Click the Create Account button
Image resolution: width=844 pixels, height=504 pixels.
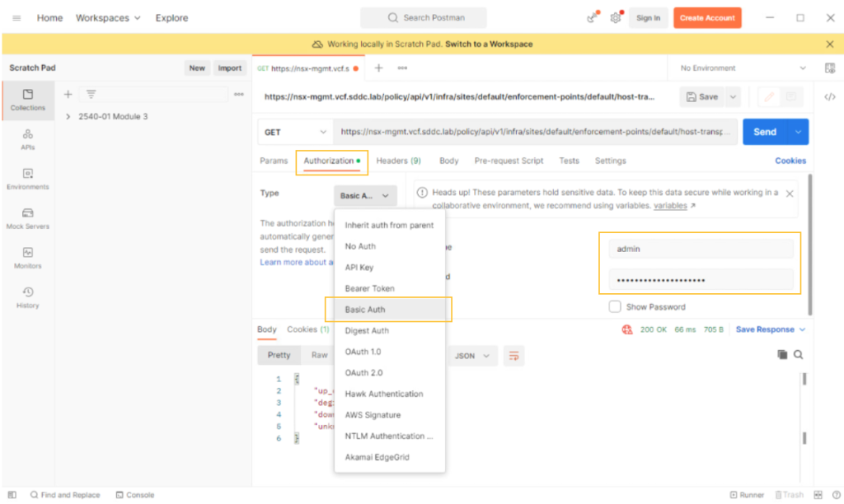click(x=707, y=18)
